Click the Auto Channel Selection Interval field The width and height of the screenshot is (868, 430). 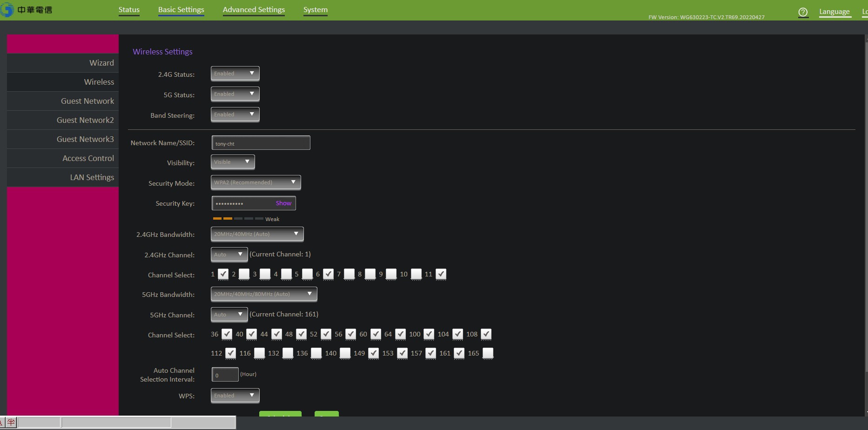[x=225, y=375]
